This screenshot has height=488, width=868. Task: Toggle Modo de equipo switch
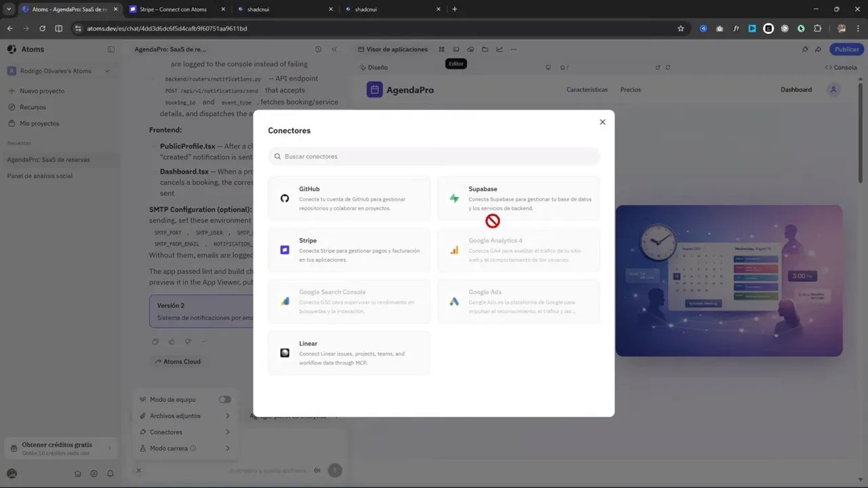pyautogui.click(x=224, y=399)
